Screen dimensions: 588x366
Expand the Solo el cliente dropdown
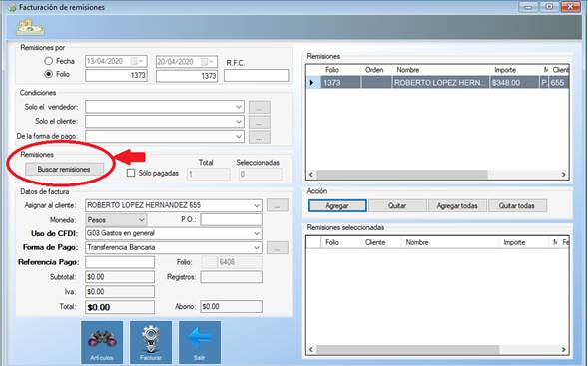pyautogui.click(x=239, y=122)
